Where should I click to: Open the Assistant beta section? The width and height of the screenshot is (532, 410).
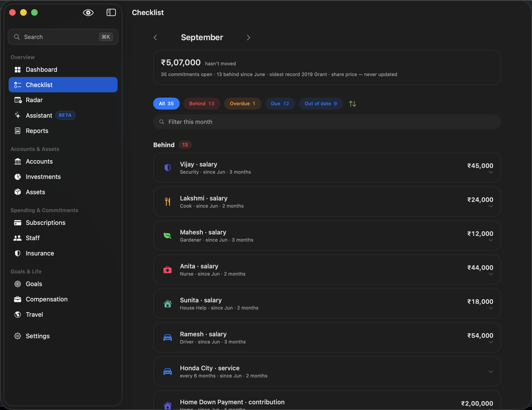(63, 115)
